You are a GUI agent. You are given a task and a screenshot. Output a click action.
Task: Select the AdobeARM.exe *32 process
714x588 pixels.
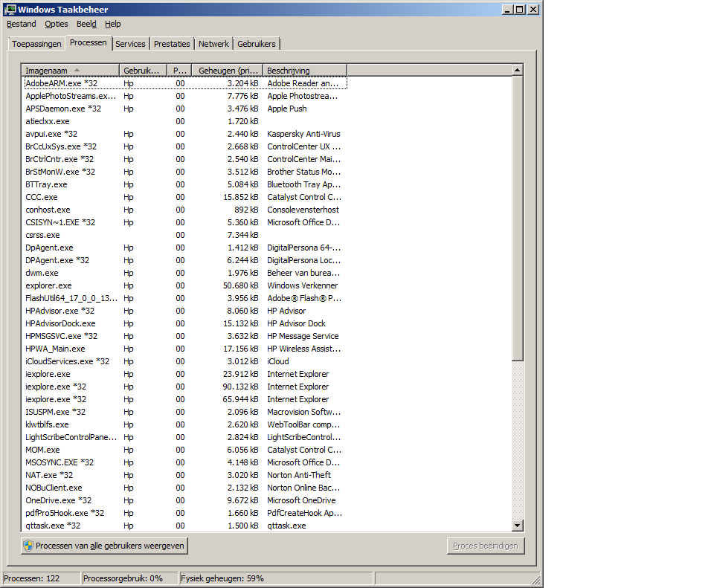coord(185,83)
